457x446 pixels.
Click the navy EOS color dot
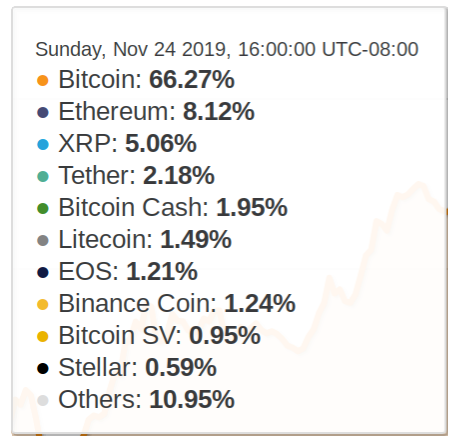click(43, 272)
